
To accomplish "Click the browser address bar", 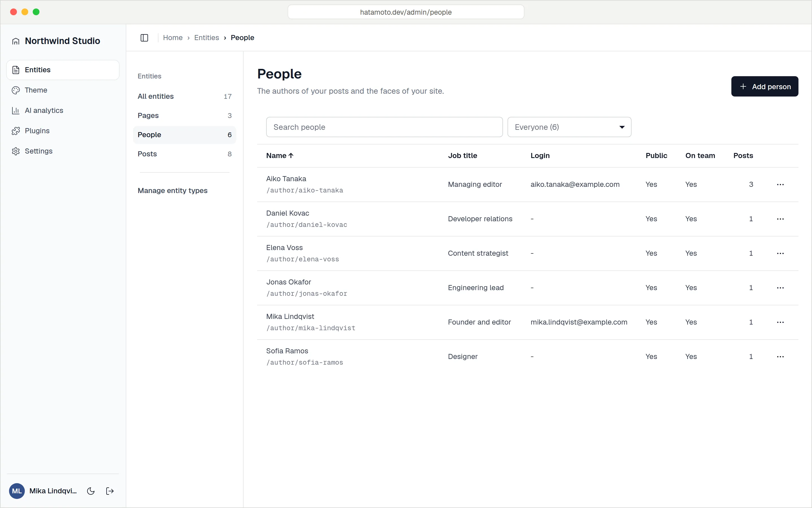I will [x=406, y=12].
